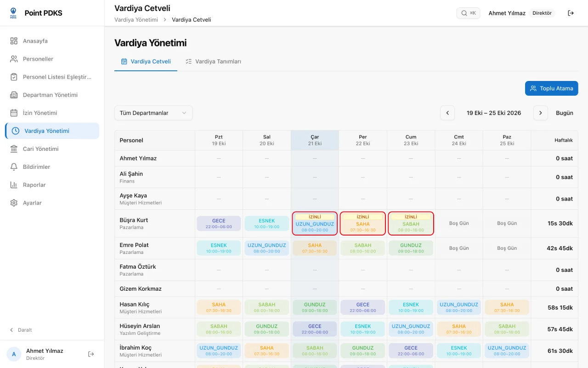The height and width of the screenshot is (368, 588).
Task: Open Büşra Kurt's İZİNLİ SABAH Friday cell
Action: point(411,224)
